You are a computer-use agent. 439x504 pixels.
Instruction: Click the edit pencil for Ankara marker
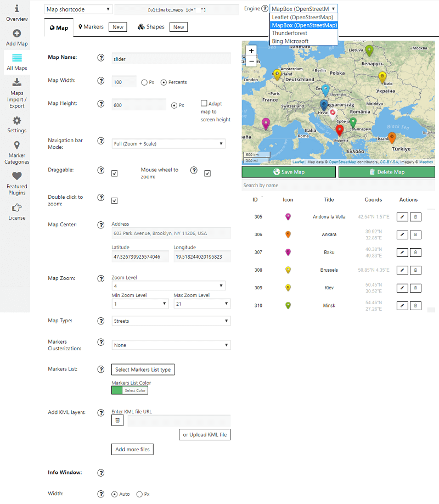coord(402,234)
